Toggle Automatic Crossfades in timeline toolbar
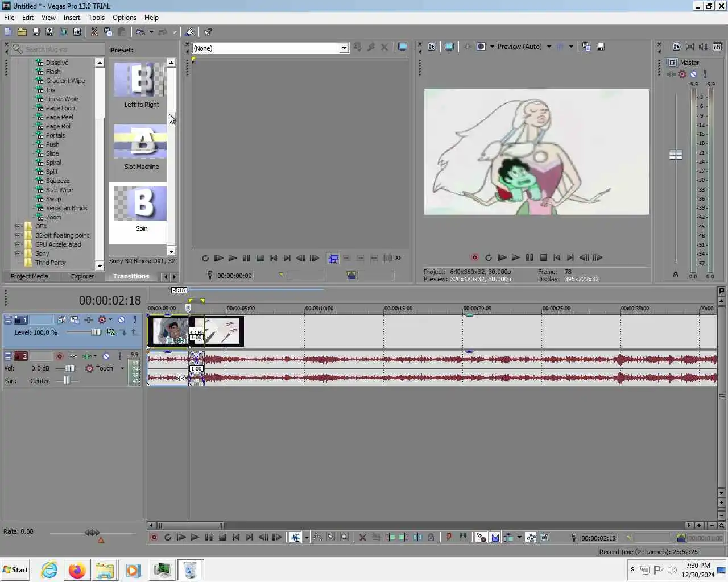 point(495,537)
